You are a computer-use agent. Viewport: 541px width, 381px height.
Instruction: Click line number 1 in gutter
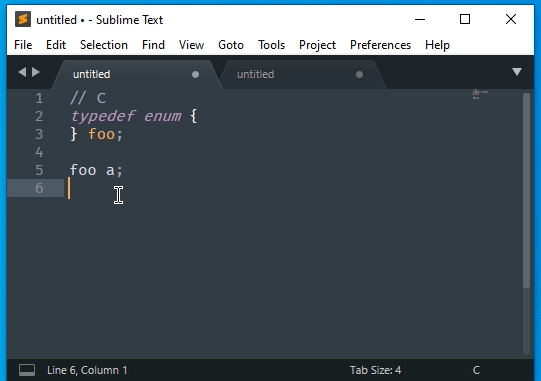(39, 98)
